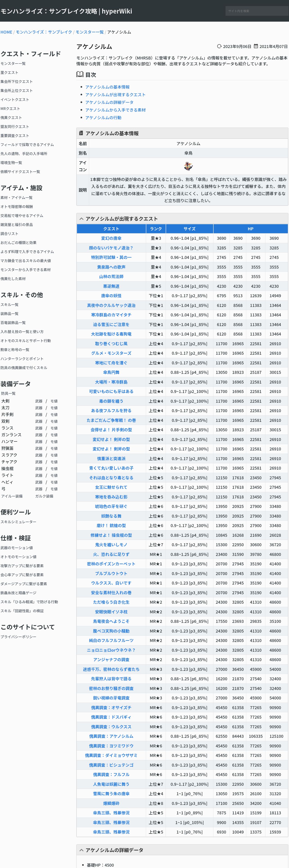Select rank cell 上位★8
Viewport: 289px width, 868px height.
pos(156,803)
